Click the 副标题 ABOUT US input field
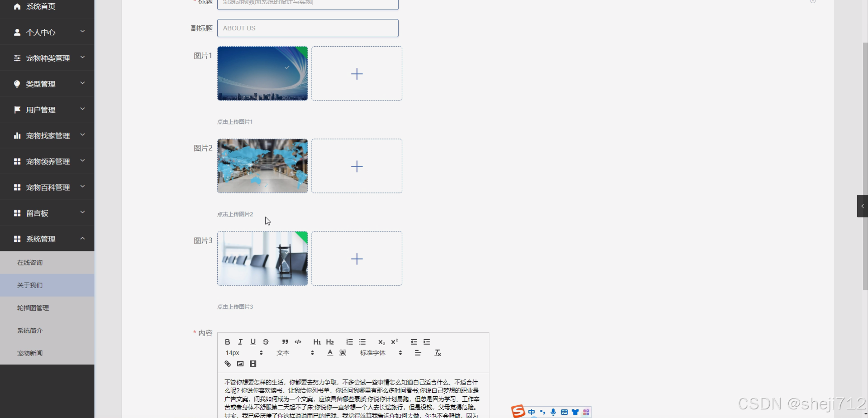The height and width of the screenshot is (418, 868). pos(308,28)
